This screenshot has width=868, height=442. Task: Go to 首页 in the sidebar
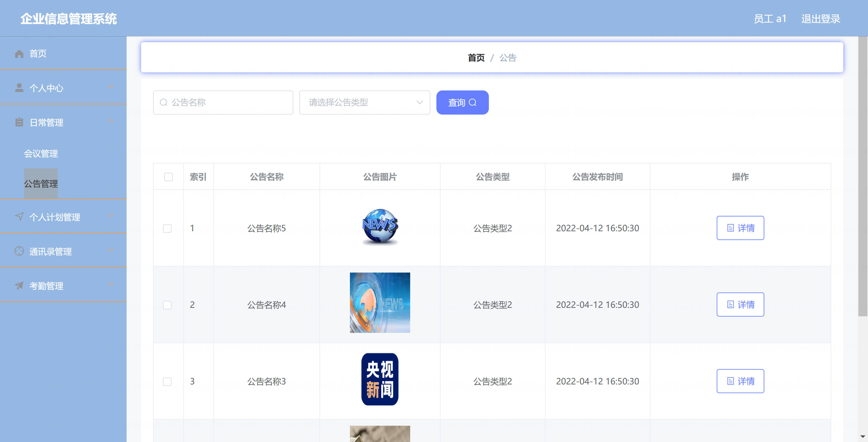click(x=63, y=53)
